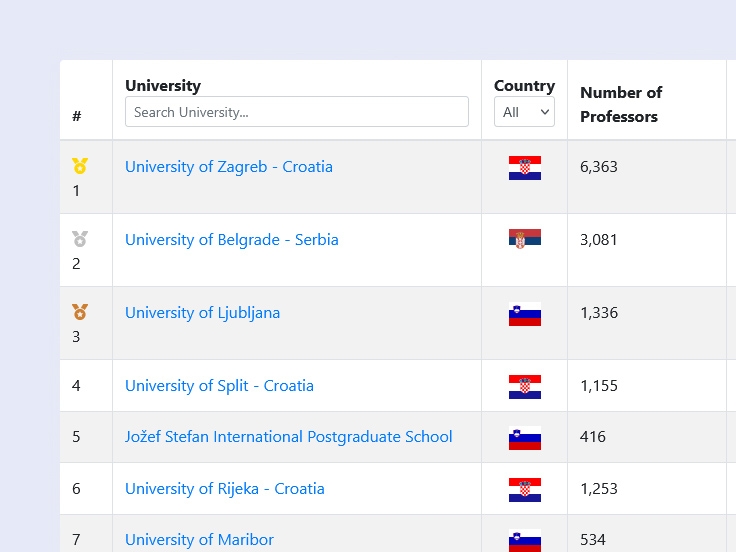Viewport: 736px width, 552px height.
Task: Open the Country filter dropdown
Action: (524, 112)
